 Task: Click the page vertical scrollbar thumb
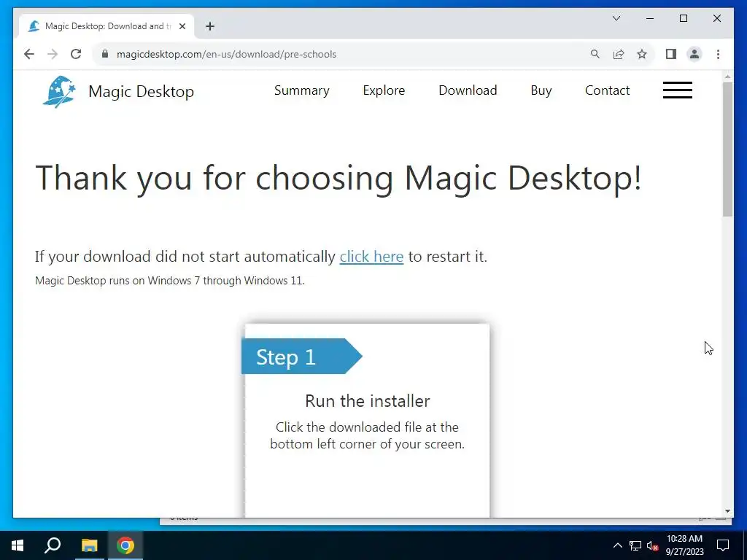[x=727, y=149]
